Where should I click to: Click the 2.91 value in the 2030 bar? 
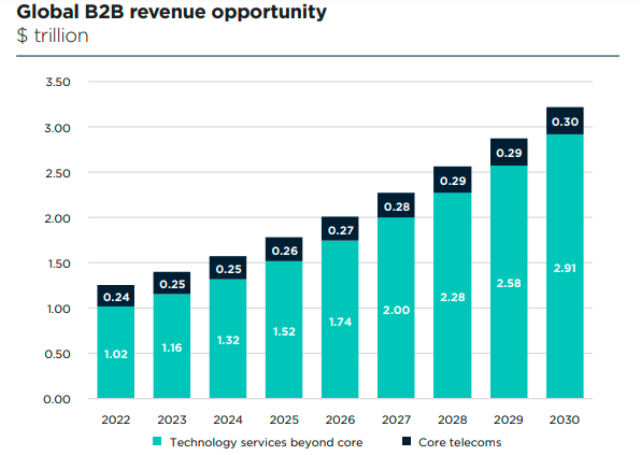tap(565, 268)
